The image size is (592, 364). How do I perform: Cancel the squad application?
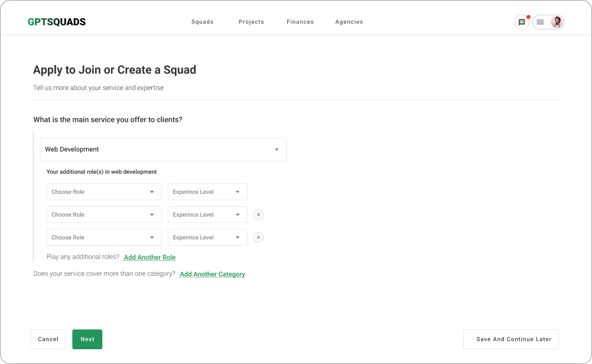pyautogui.click(x=48, y=339)
